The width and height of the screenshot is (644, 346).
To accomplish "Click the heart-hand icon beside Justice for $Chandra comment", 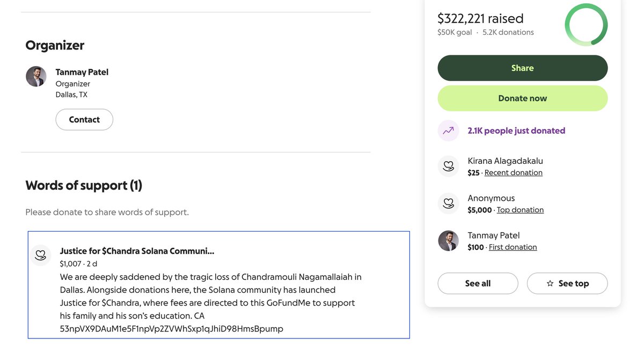I will pyautogui.click(x=40, y=255).
